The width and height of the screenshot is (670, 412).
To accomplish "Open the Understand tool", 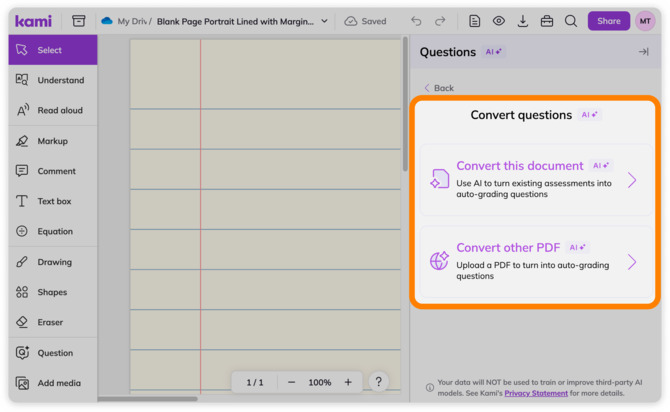I will [x=53, y=80].
